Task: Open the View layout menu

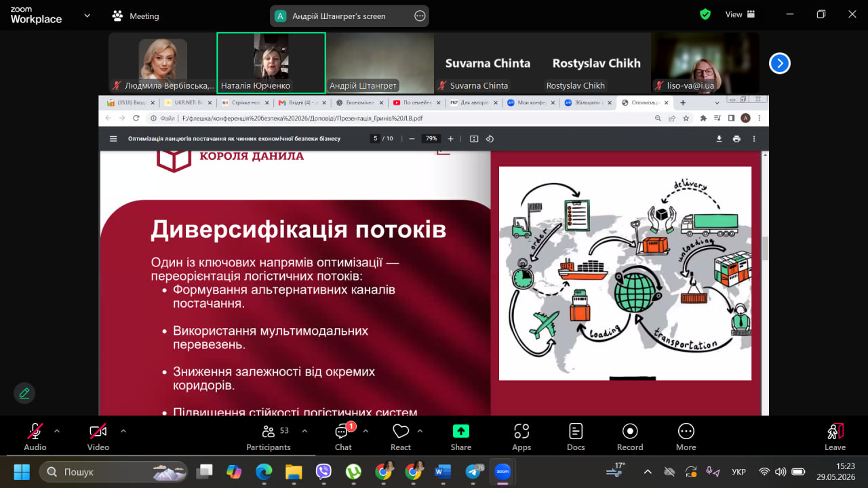Action: pyautogui.click(x=740, y=14)
